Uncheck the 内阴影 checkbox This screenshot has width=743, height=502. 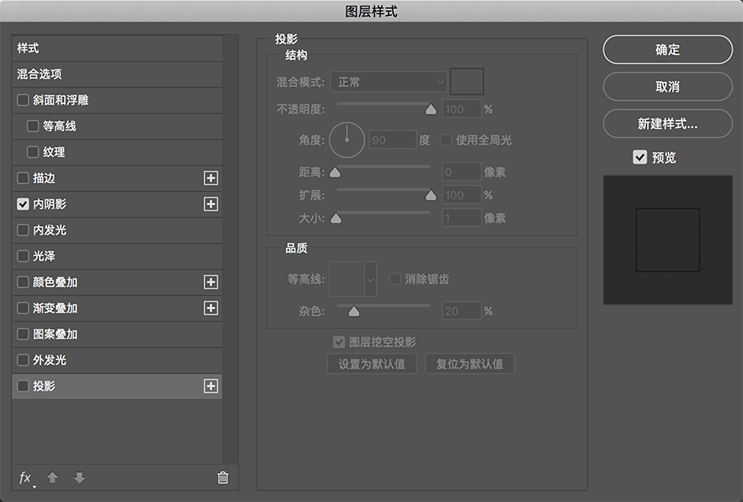(x=23, y=204)
